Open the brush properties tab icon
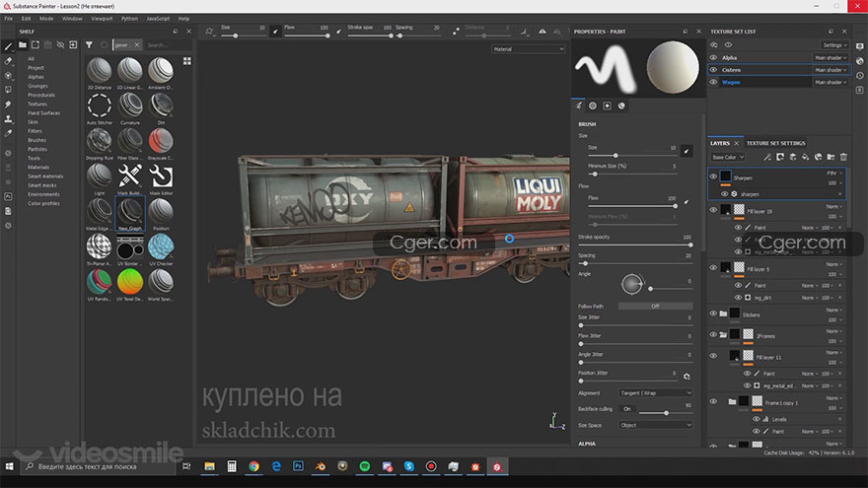The height and width of the screenshot is (488, 868). coord(578,105)
